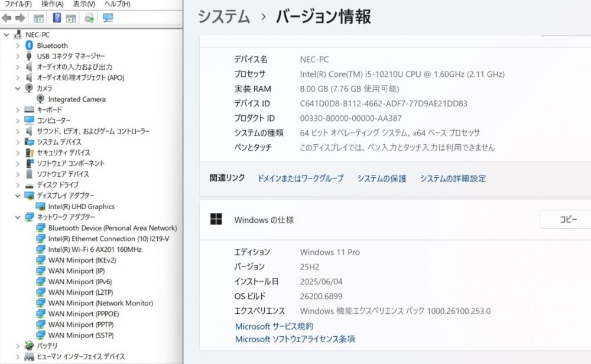591x364 pixels.
Task: Click the Forward arrow in Device Manager toolbar
Action: coord(20,18)
